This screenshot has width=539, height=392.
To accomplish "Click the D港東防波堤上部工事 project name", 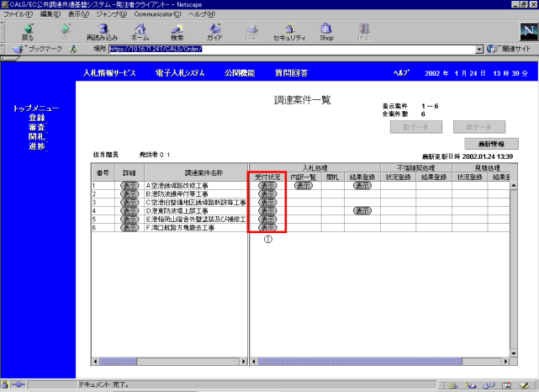I will coord(177,211).
